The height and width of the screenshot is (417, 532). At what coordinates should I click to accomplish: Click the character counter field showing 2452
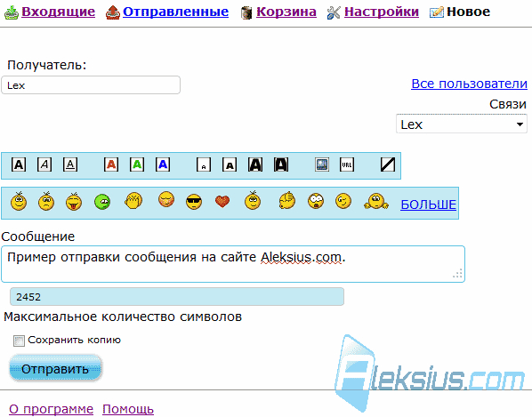click(x=177, y=297)
